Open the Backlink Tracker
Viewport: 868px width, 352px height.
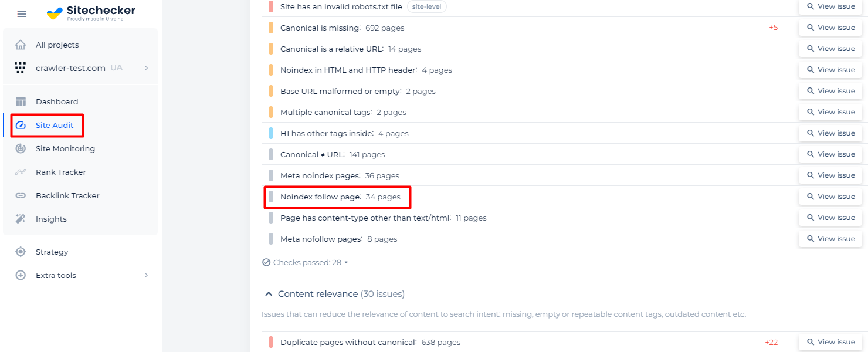pyautogui.click(x=66, y=195)
